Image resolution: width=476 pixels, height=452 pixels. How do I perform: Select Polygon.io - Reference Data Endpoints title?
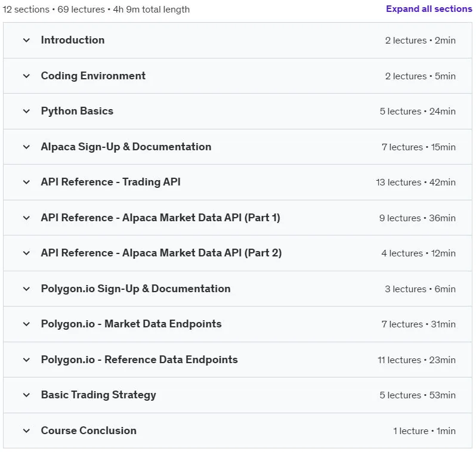(140, 360)
